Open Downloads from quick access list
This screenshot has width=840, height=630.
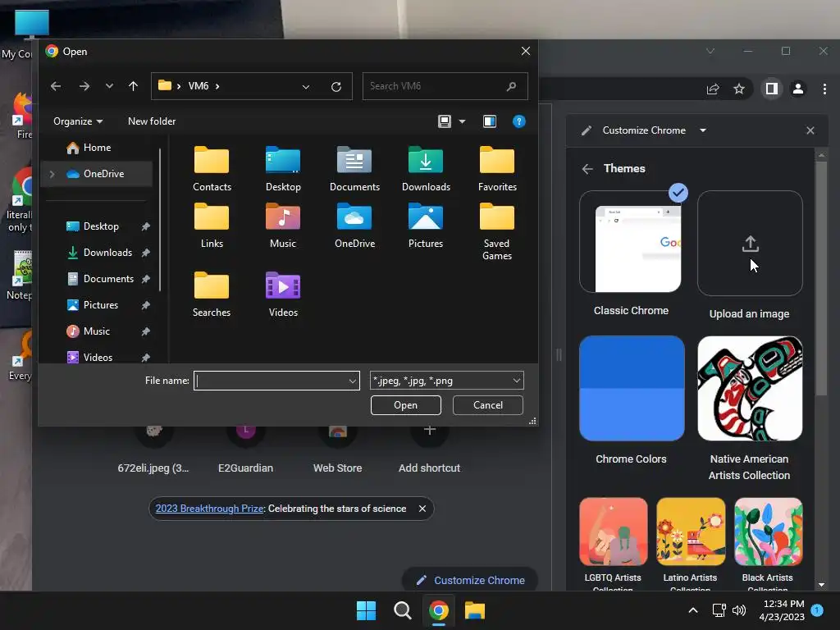107,253
